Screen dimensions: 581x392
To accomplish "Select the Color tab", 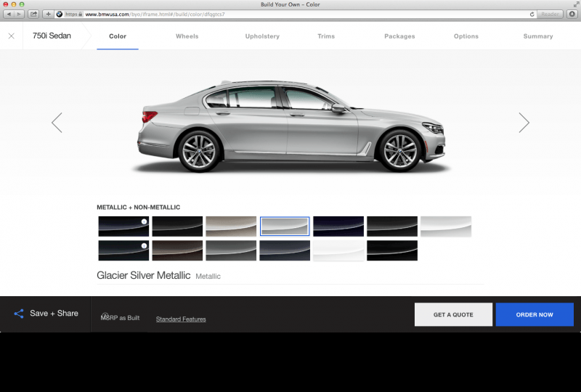I will pyautogui.click(x=118, y=36).
